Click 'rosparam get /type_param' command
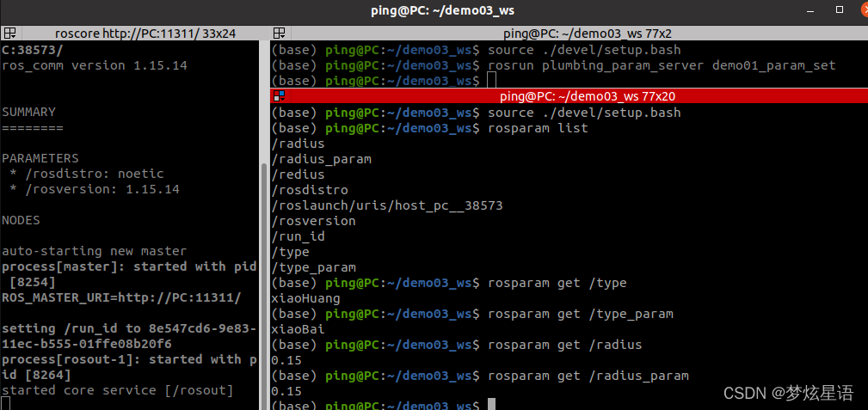 pos(580,315)
